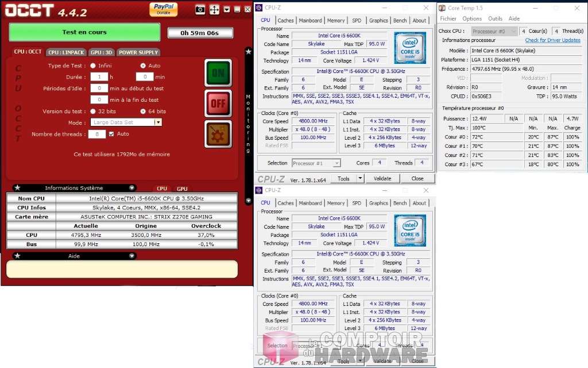Click the Tools button in upper CPU-Z
The image size is (588, 368).
coord(343,178)
